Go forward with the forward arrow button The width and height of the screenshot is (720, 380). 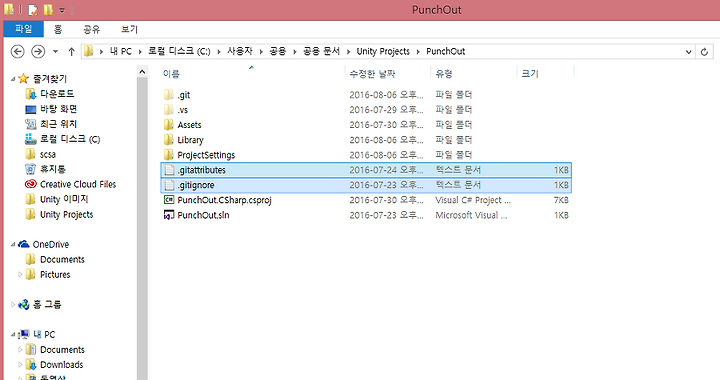point(38,51)
